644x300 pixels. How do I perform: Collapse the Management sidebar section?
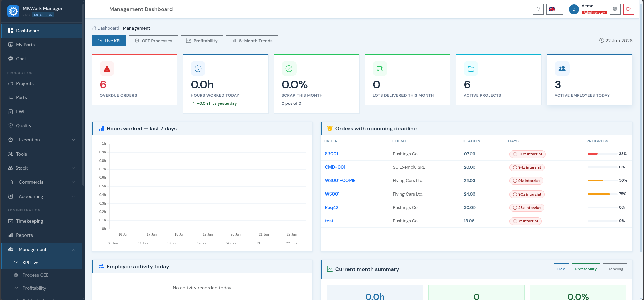pyautogui.click(x=42, y=249)
